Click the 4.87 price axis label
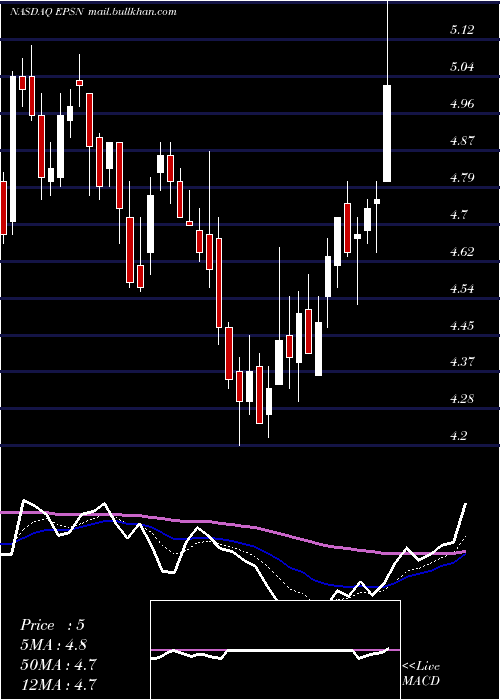 click(462, 141)
